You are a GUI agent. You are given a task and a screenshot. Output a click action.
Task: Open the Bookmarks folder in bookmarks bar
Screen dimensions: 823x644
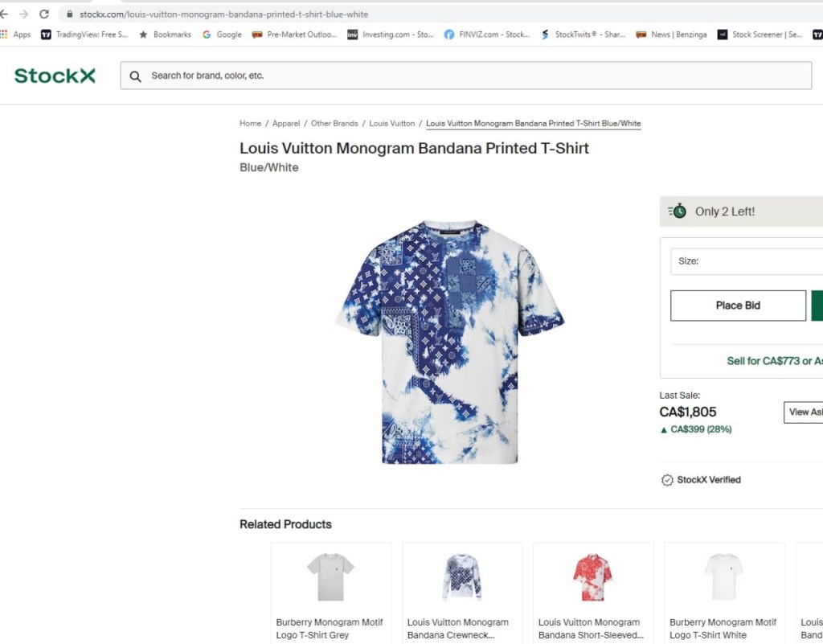click(x=165, y=35)
